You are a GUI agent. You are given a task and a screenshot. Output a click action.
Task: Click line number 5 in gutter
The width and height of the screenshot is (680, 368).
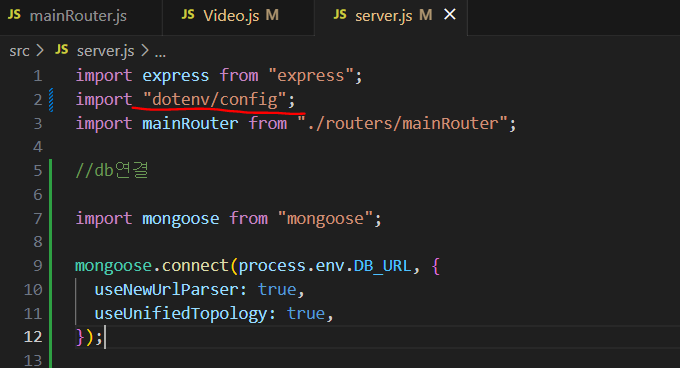(x=38, y=171)
